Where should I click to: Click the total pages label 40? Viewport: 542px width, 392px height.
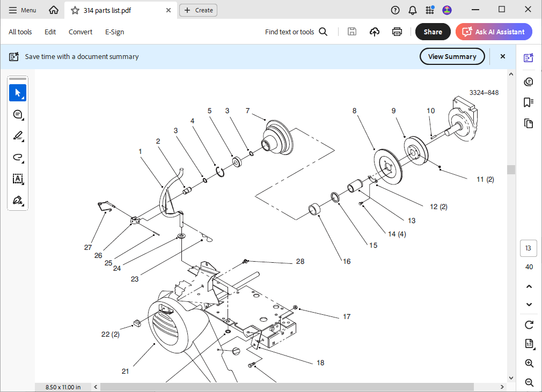coord(529,267)
